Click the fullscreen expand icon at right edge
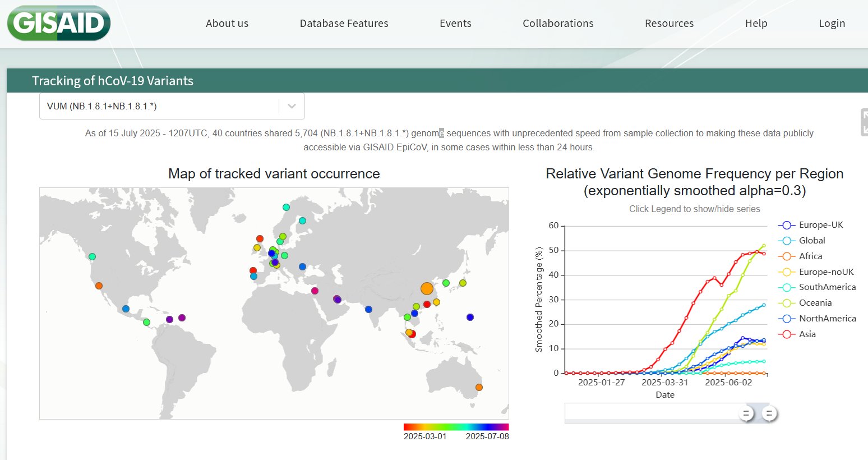Screen dimensions: 868x460 pos(864,122)
